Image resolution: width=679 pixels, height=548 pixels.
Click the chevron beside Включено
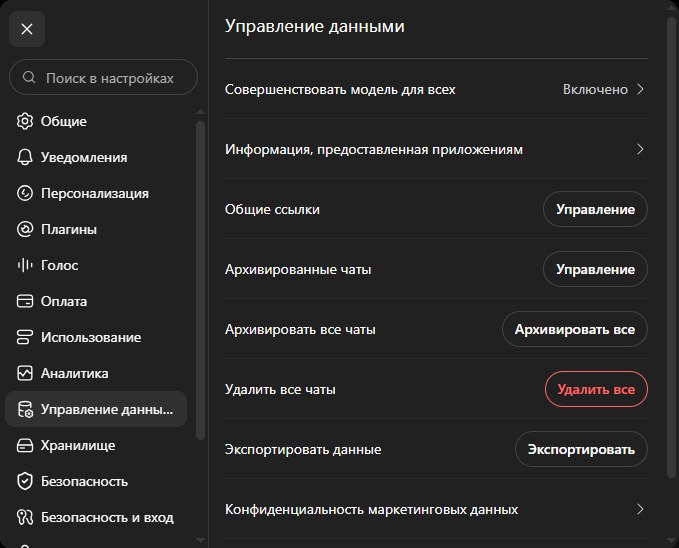coord(640,89)
